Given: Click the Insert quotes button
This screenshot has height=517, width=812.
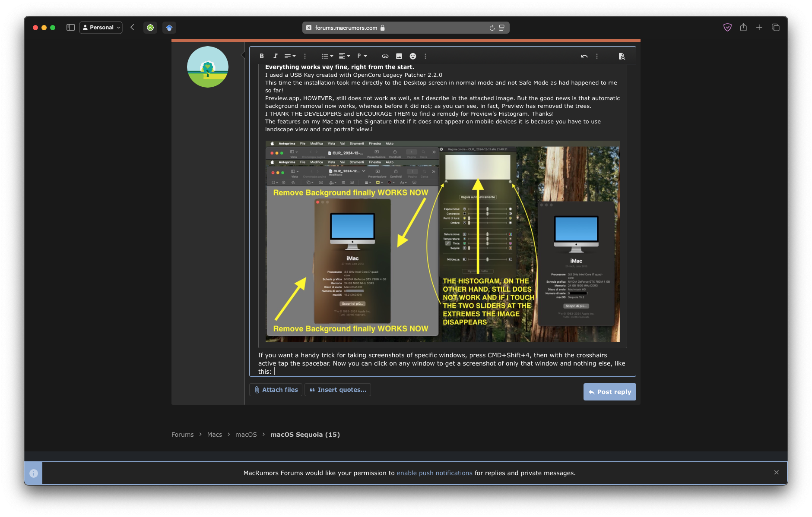Looking at the screenshot, I should pos(338,390).
